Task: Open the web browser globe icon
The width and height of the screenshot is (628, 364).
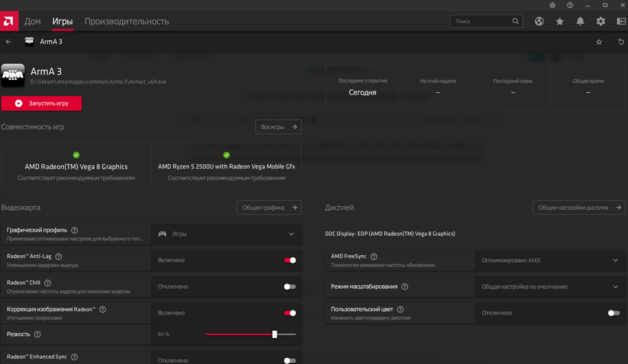Action: 539,21
